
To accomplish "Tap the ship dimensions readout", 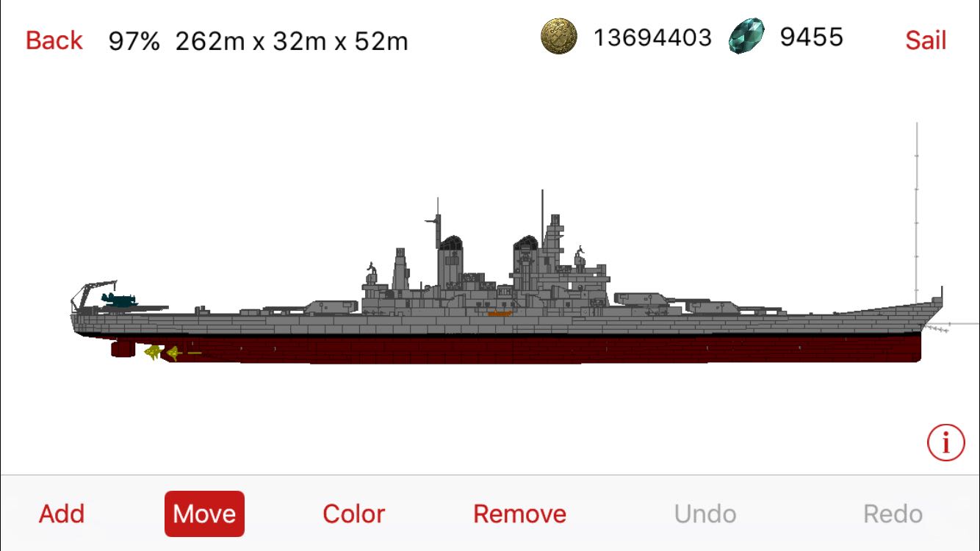I will coord(292,41).
